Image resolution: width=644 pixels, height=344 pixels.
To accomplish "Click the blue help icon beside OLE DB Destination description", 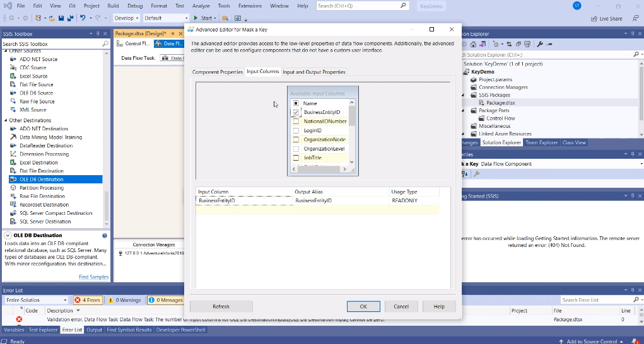I will tap(105, 236).
